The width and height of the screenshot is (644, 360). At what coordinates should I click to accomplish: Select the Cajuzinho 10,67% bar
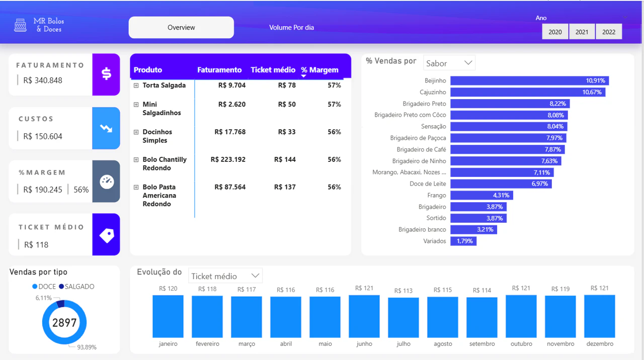point(528,92)
